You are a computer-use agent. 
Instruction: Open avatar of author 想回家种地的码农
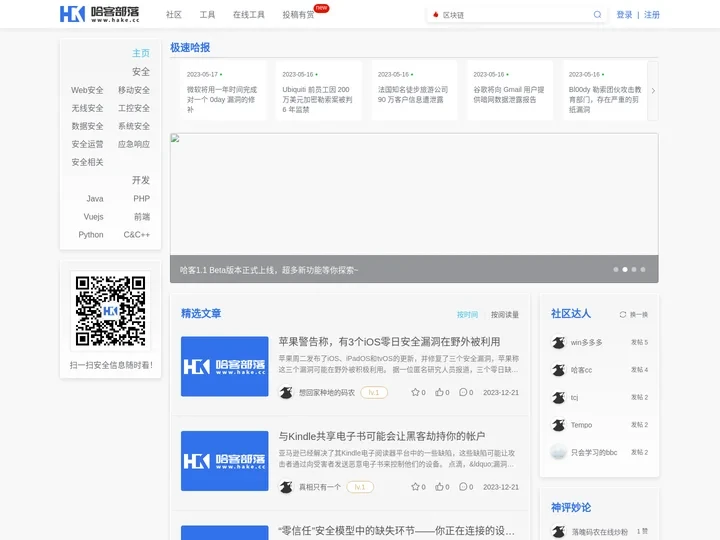tap(286, 393)
